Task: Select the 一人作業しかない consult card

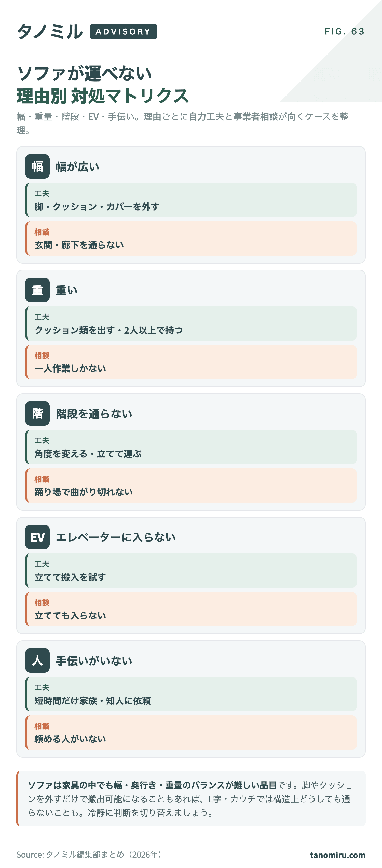Action: [191, 362]
